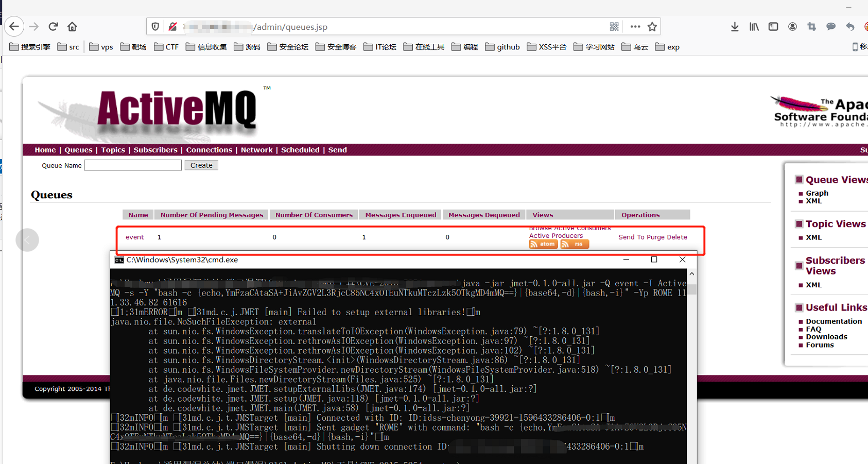Open the CTF bookmark folder
The width and height of the screenshot is (868, 464).
tap(166, 47)
